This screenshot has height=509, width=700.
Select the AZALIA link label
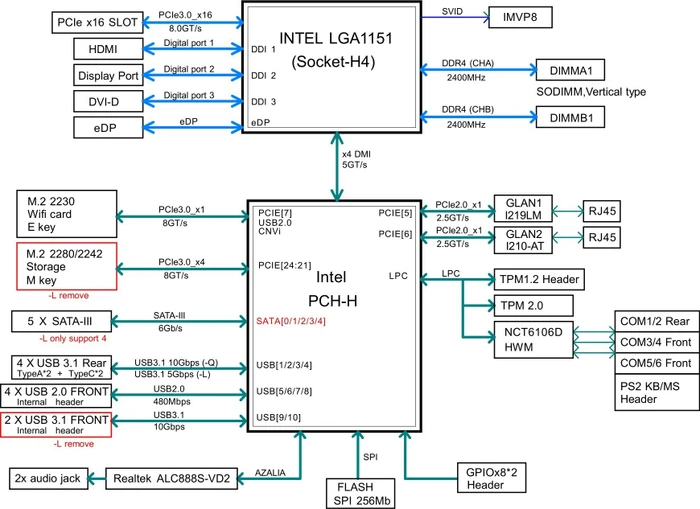[x=270, y=472]
